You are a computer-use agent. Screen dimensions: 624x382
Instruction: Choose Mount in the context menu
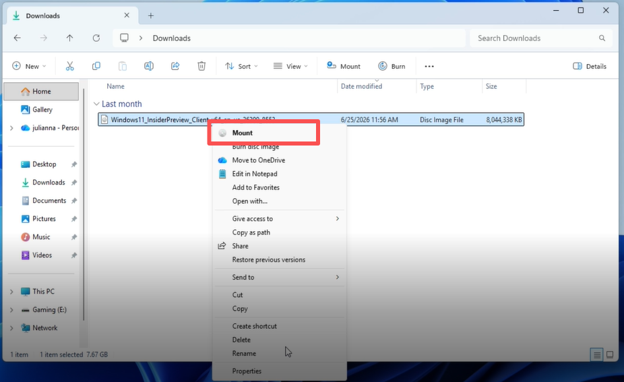tap(279, 133)
